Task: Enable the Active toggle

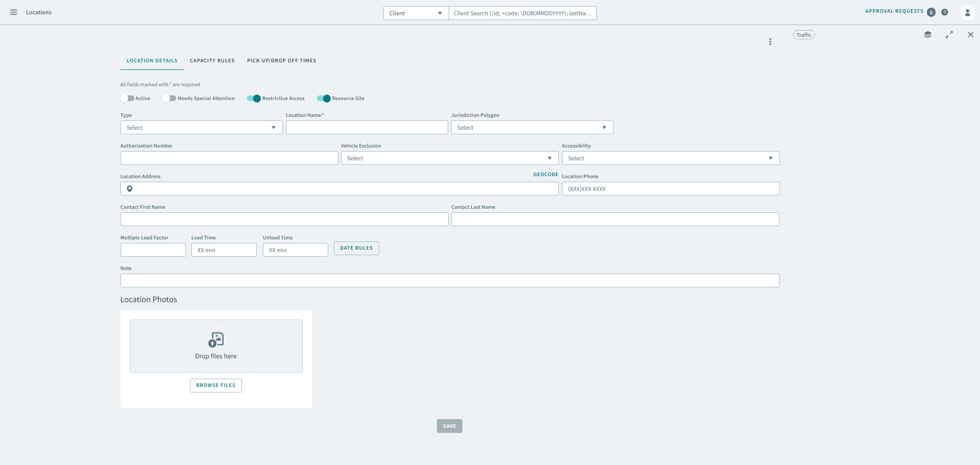Action: coord(128,99)
